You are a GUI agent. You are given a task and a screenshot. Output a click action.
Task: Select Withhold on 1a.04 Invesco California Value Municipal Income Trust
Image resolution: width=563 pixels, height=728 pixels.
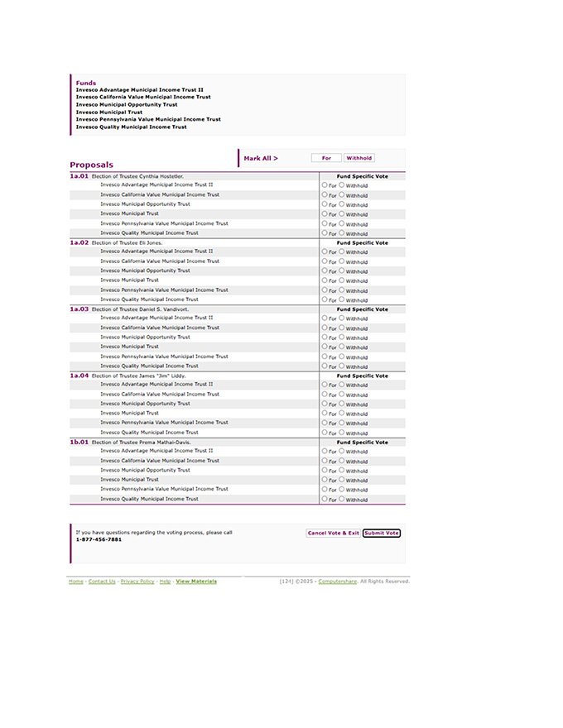click(x=341, y=394)
